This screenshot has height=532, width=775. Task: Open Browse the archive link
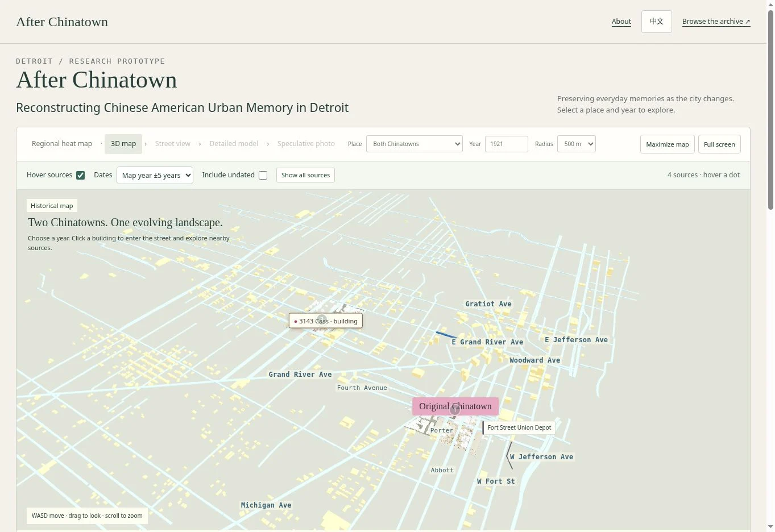tap(716, 22)
